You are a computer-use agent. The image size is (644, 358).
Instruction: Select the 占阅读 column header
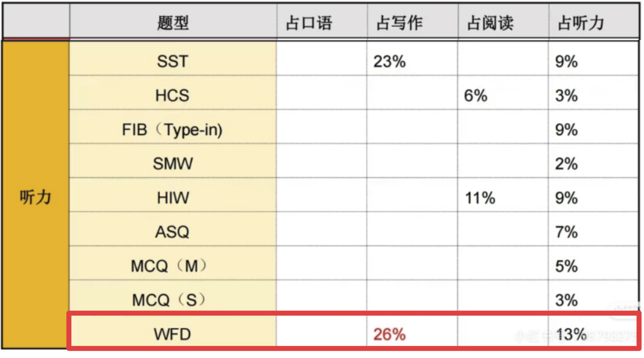490,23
